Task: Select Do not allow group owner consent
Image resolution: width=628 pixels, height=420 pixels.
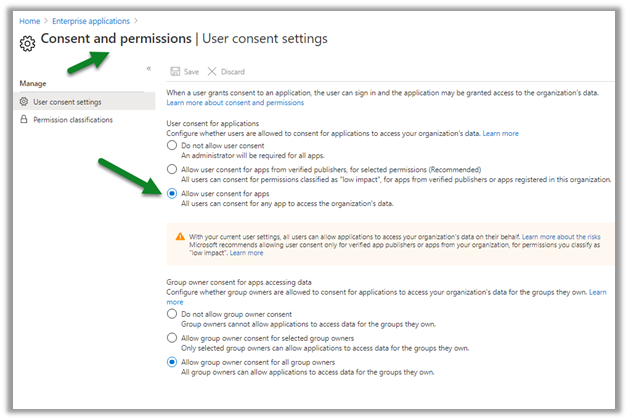Action: 172,314
